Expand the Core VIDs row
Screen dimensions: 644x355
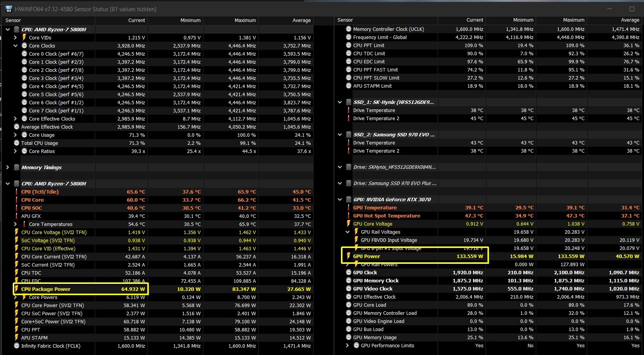coord(15,37)
